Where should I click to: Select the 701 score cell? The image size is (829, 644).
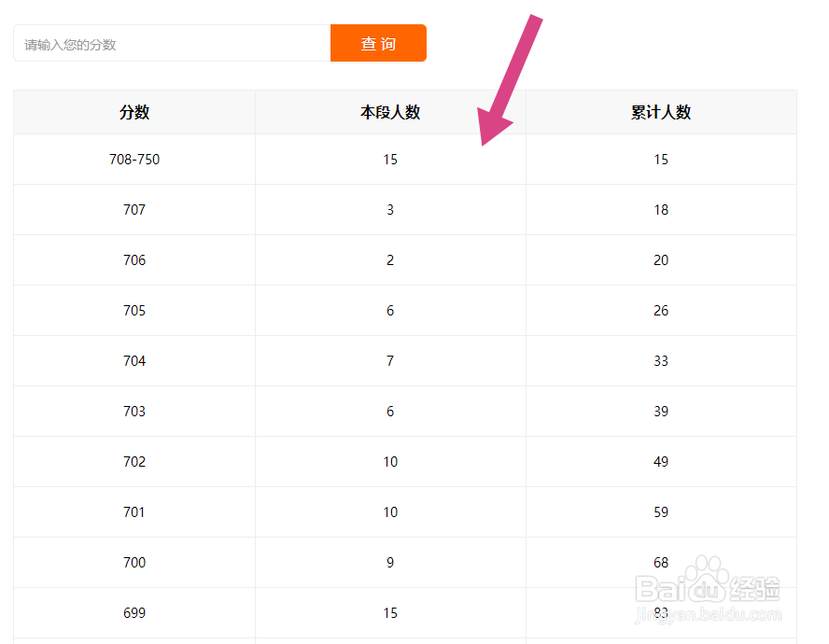[134, 512]
